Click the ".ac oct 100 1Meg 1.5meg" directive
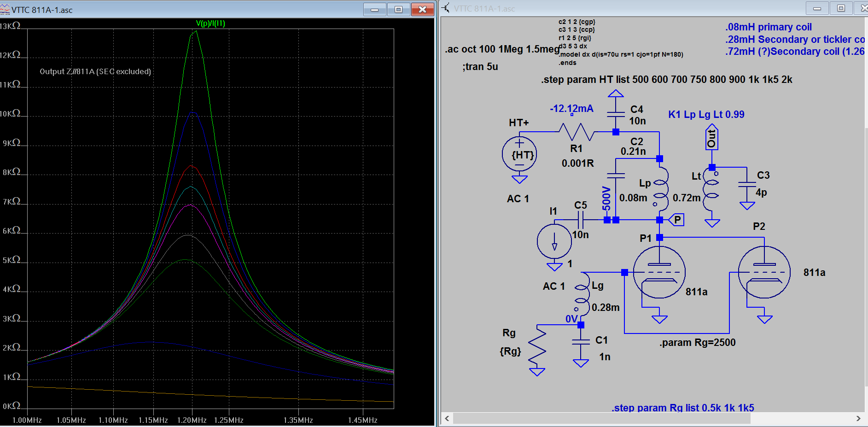Image resolution: width=868 pixels, height=427 pixels. pyautogui.click(x=502, y=49)
